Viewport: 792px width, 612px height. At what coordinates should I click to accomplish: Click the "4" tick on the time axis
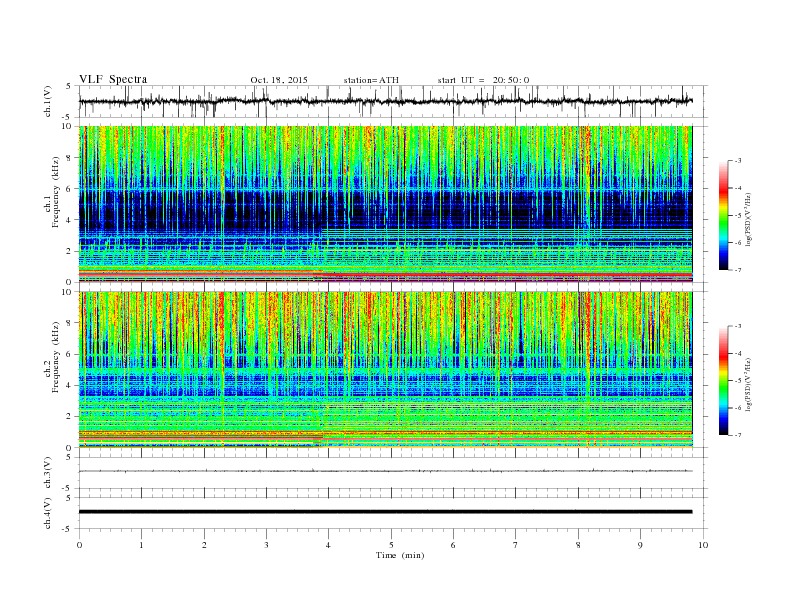[329, 545]
